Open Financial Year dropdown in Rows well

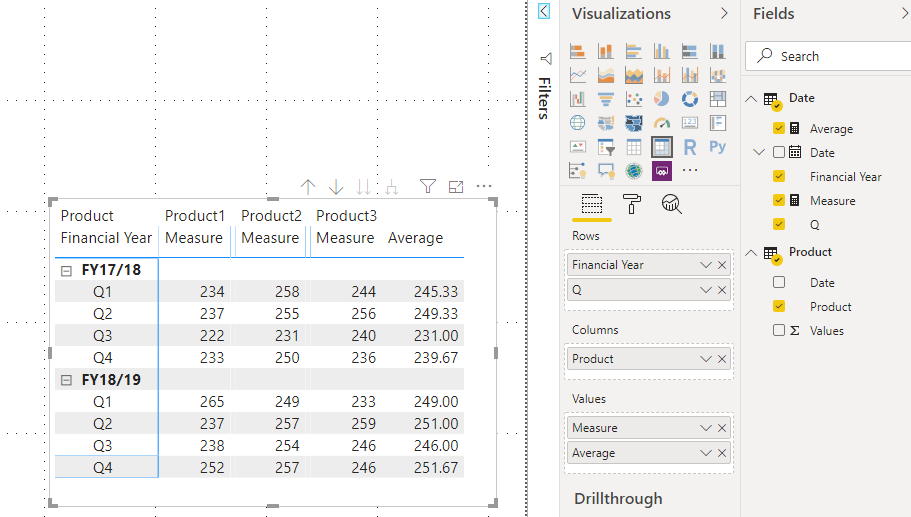[706, 265]
